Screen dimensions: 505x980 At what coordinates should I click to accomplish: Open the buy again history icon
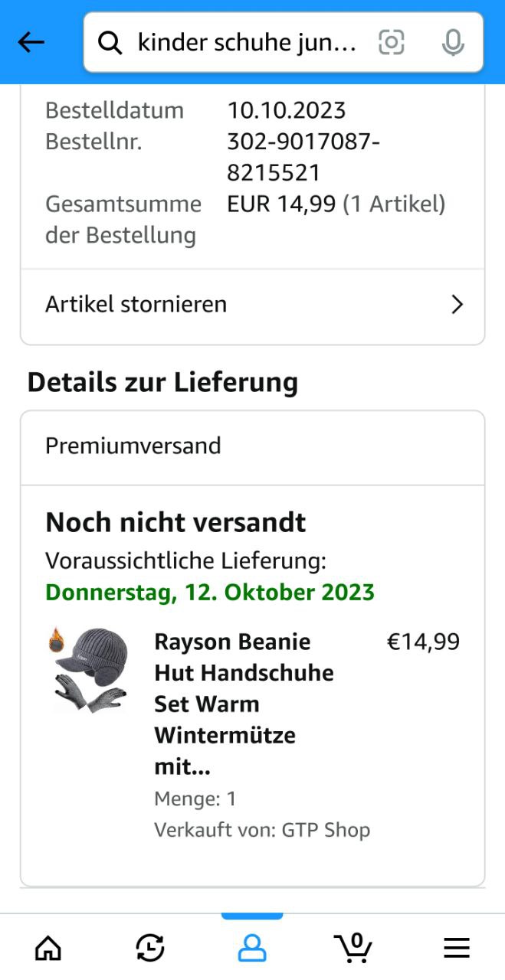[150, 949]
